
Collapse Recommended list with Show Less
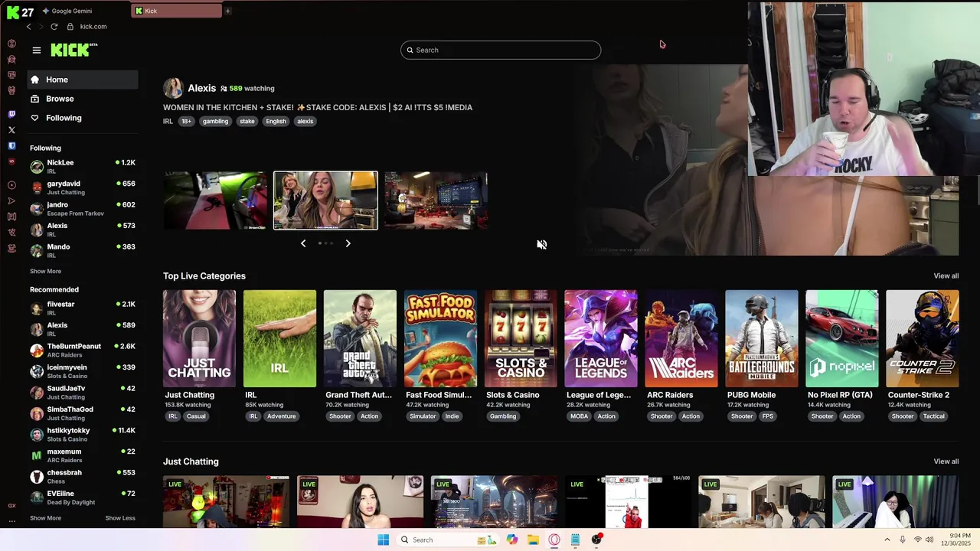coord(120,518)
